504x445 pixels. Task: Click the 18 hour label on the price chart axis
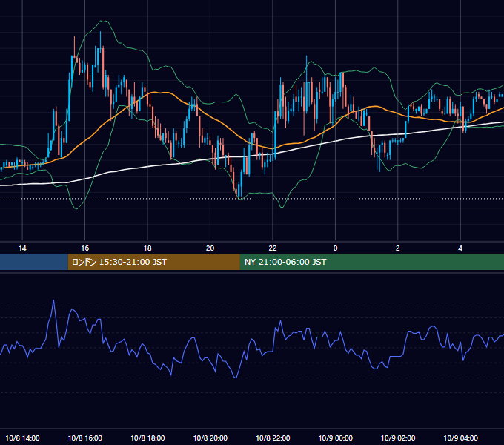[x=147, y=248]
